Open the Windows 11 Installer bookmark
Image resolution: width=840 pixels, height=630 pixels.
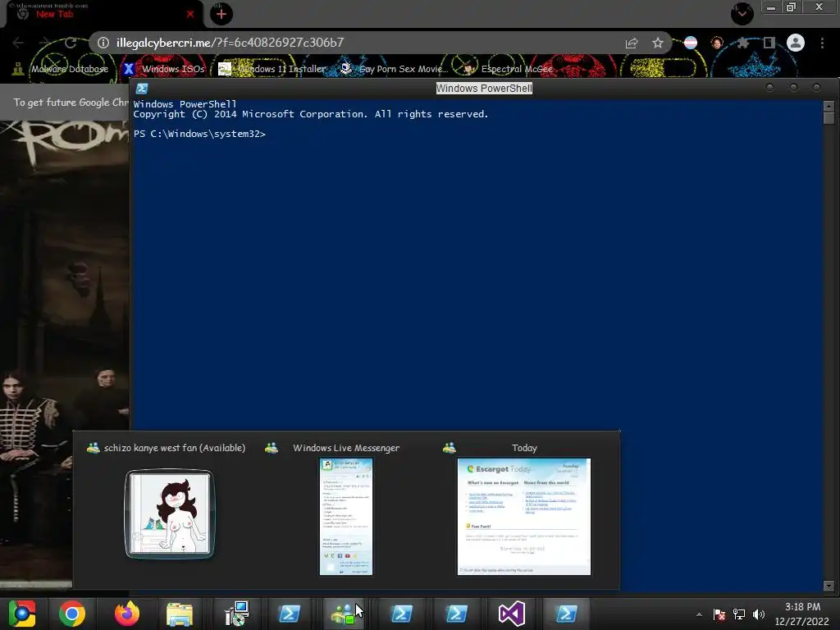272,69
